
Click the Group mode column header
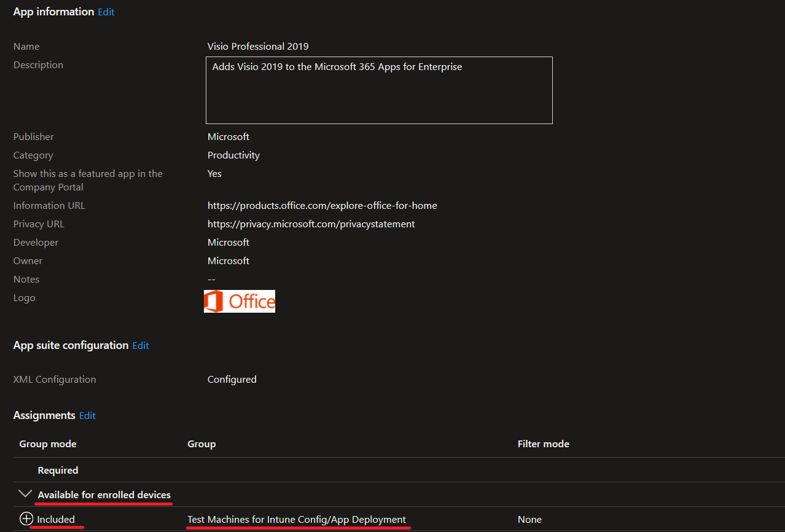[x=48, y=444]
